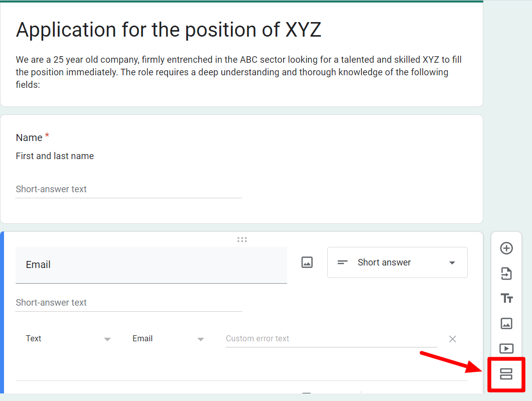Open the Short answer question type dropdown

[397, 262]
